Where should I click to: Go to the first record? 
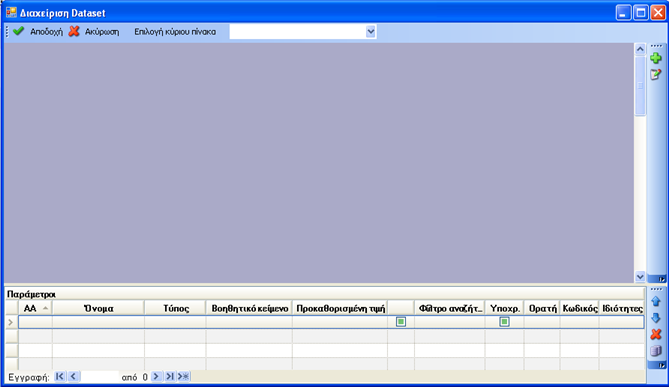(x=60, y=376)
